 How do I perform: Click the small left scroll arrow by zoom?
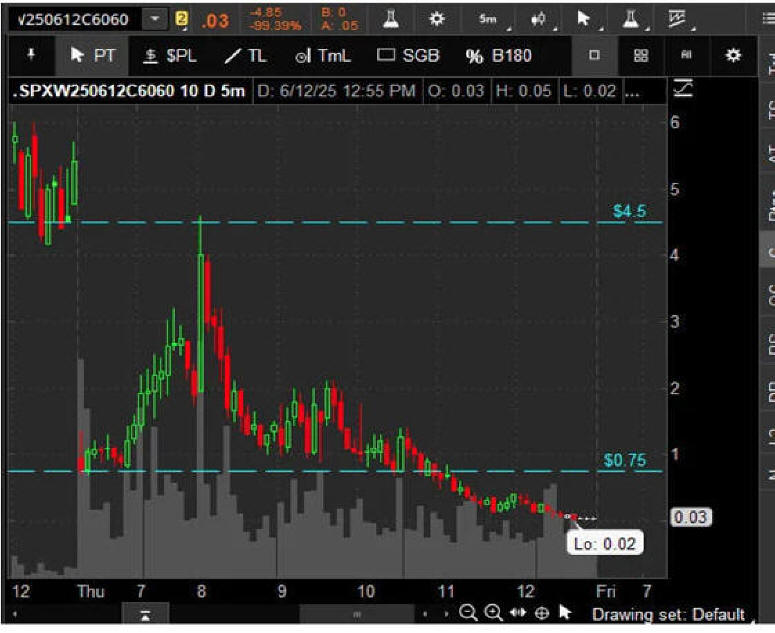click(425, 614)
